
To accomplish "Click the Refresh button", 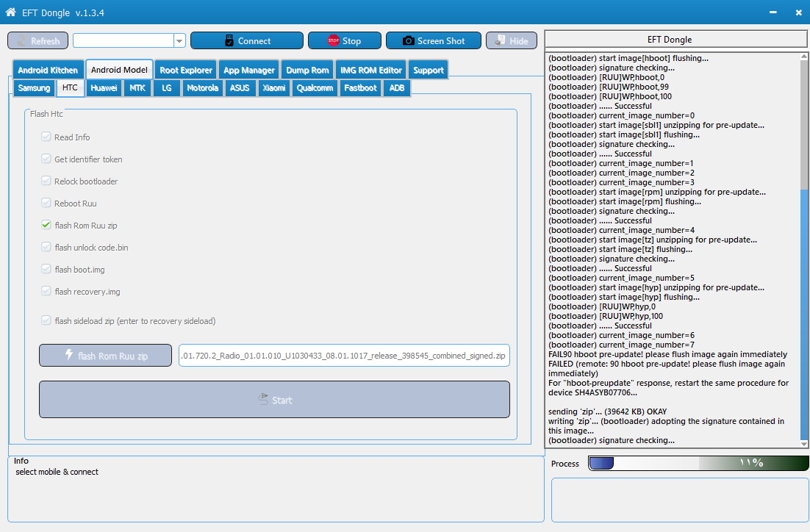I will [x=37, y=41].
